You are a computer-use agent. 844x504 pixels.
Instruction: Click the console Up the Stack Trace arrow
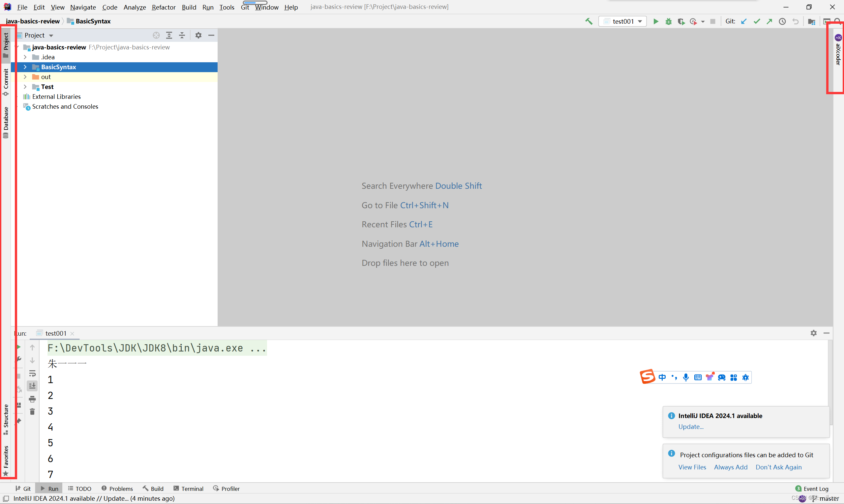point(32,348)
